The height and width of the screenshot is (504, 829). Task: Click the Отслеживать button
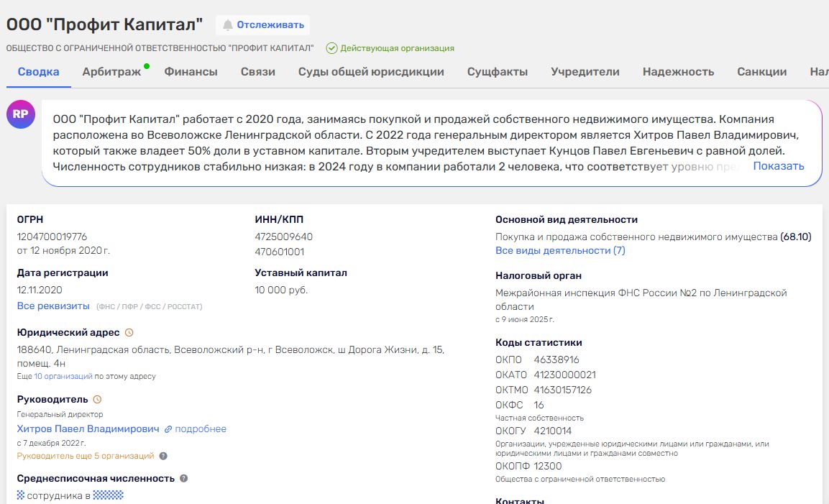262,25
